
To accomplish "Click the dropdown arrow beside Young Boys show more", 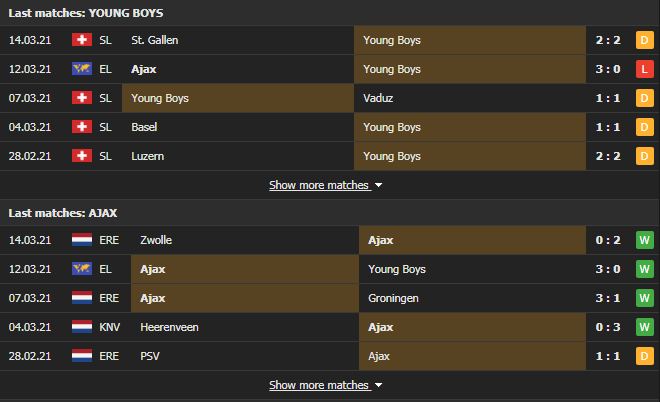I will pyautogui.click(x=378, y=185).
